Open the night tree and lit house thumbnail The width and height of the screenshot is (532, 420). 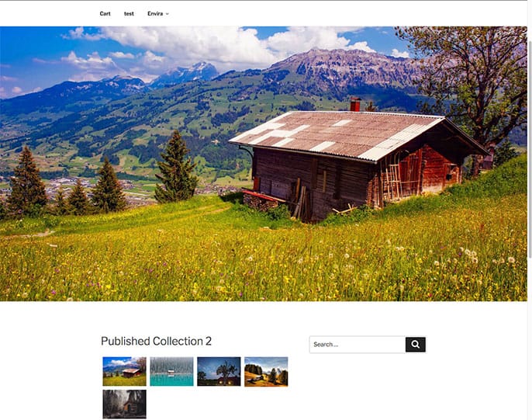click(x=219, y=371)
